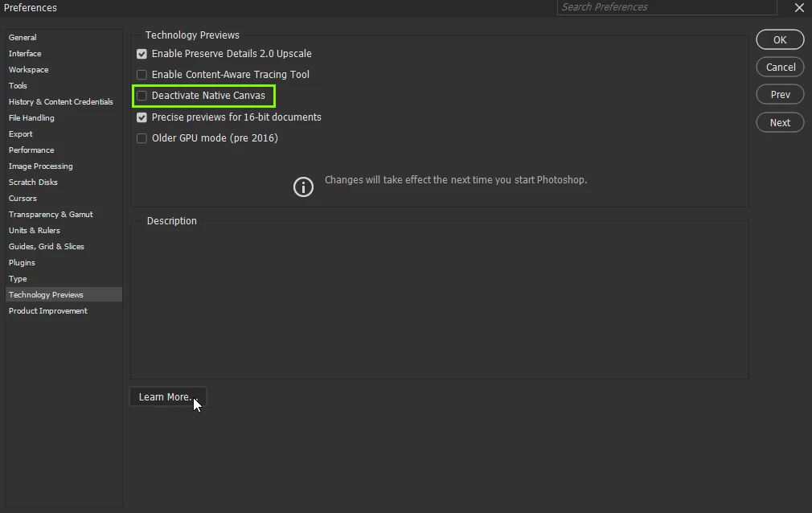
Task: Advance with the Next button
Action: tap(780, 122)
